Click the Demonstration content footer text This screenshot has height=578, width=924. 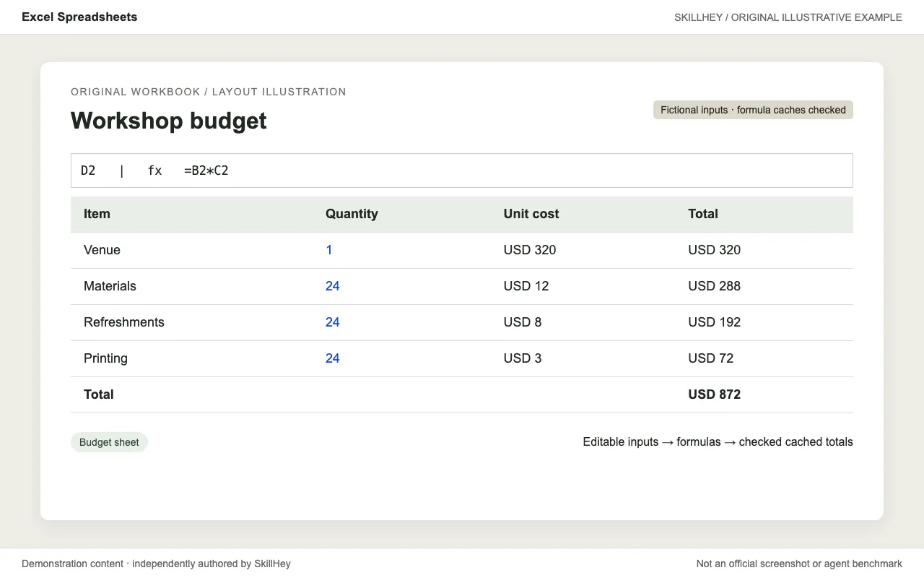point(156,564)
